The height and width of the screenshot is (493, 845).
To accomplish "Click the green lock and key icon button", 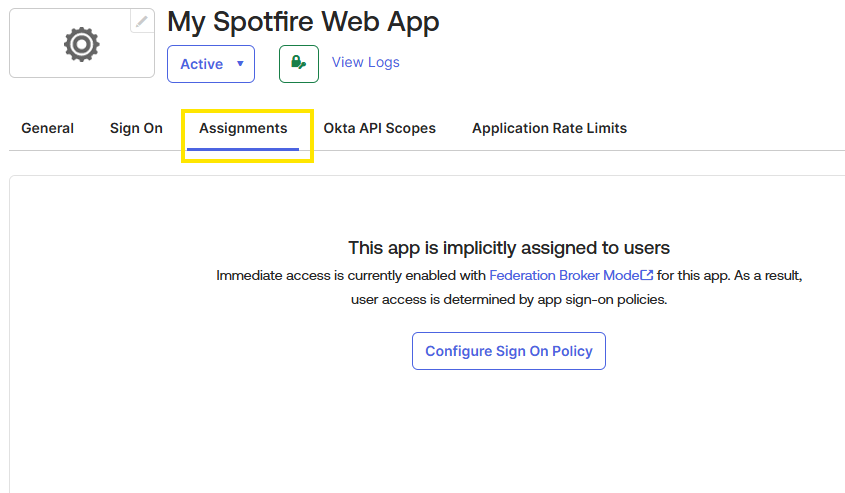I will [299, 64].
